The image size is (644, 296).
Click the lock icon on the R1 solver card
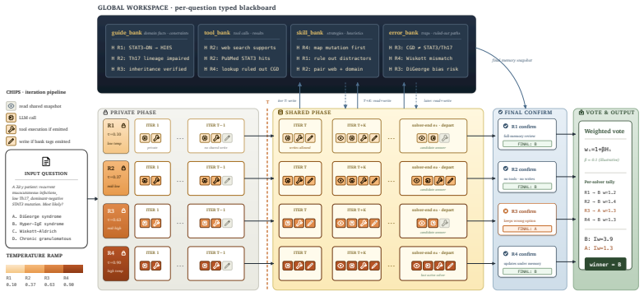tap(123, 126)
